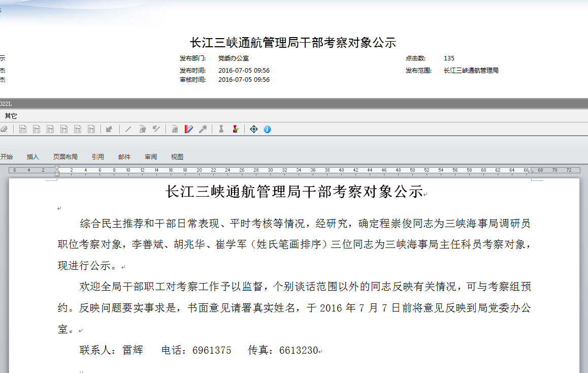
Task: Click the phone number 6961375
Action: (x=212, y=351)
